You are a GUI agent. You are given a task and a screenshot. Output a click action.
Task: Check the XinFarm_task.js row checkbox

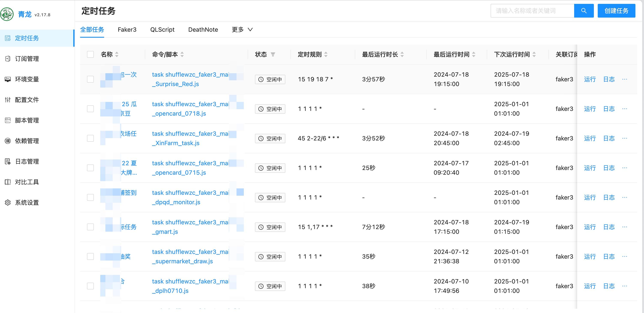[90, 138]
